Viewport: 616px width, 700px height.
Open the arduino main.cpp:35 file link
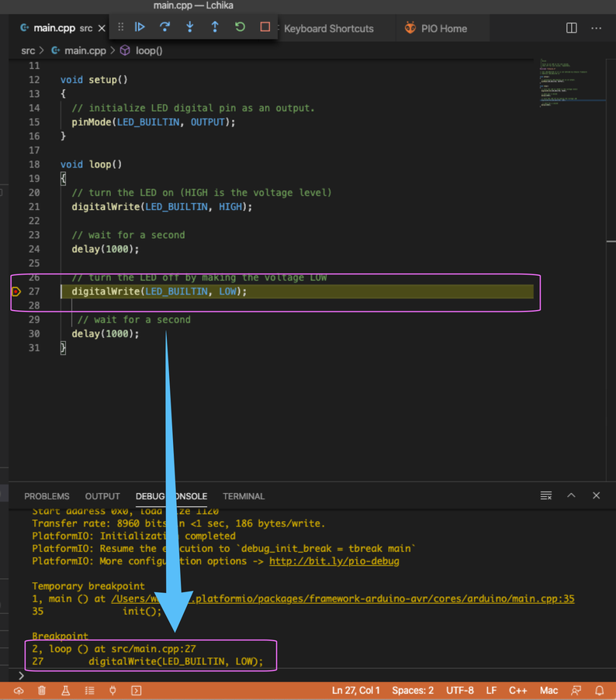342,598
